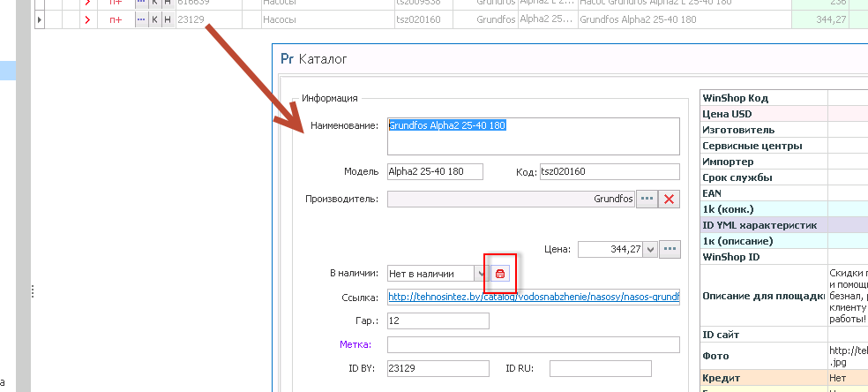Screen dimensions: 868x392
Task: Click the description text cell starting with Скидки
Action: pos(848,296)
